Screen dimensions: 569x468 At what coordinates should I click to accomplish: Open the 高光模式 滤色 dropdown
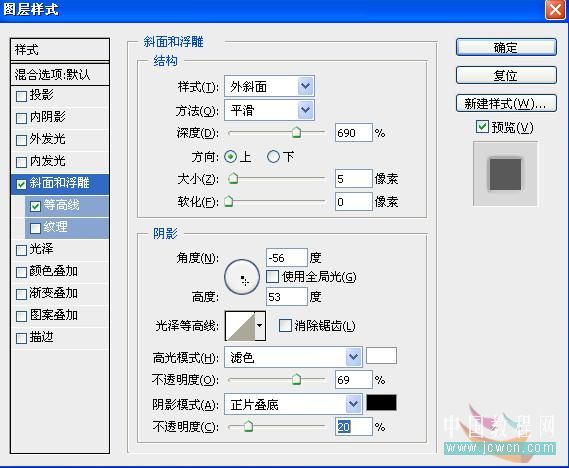point(293,357)
